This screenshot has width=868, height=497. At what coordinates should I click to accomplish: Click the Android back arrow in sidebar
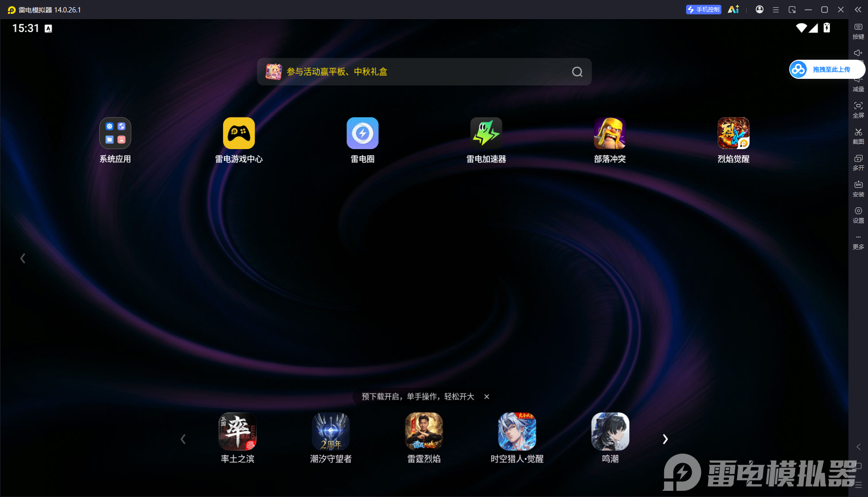click(x=858, y=447)
